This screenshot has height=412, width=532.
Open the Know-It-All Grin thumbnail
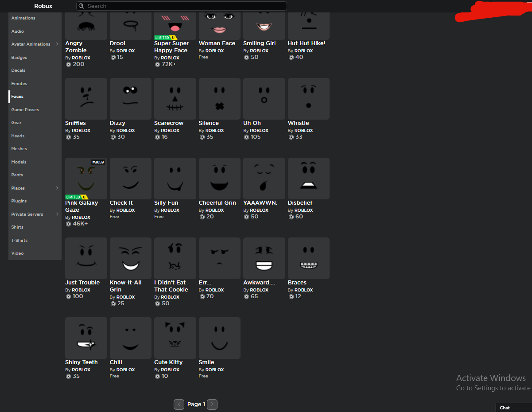coord(131,258)
